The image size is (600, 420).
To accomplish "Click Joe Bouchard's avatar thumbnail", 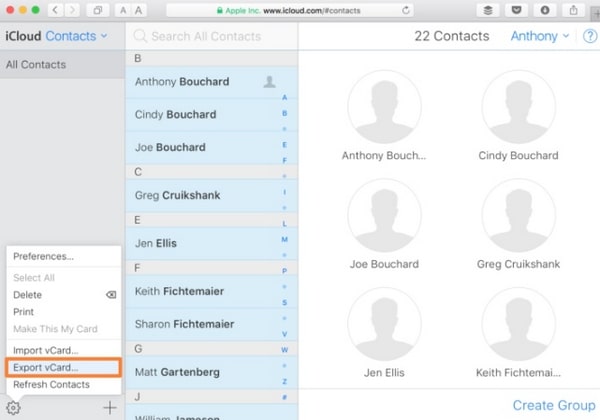I will coord(384,215).
